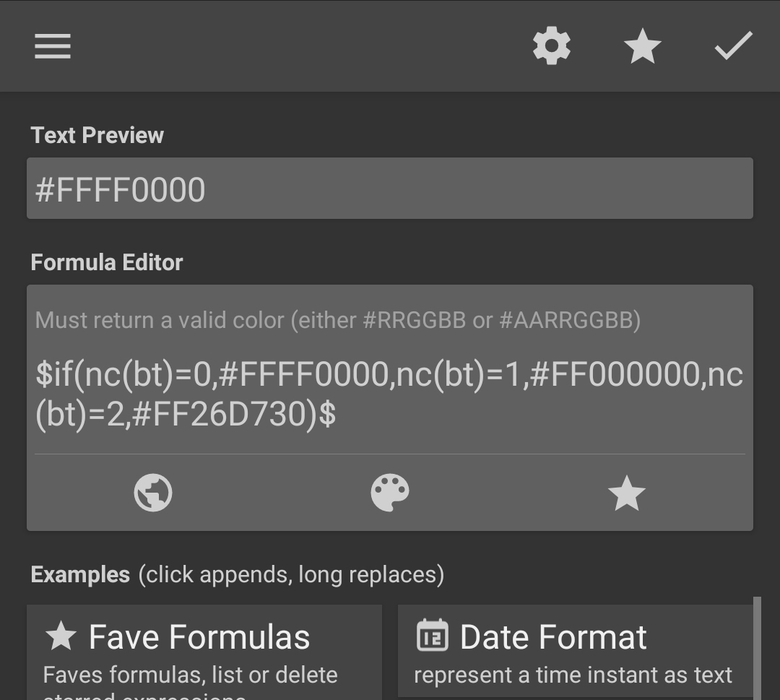Viewport: 780px width, 700px height.
Task: Click 'Faves formulas, list or delete' description
Action: point(190,675)
